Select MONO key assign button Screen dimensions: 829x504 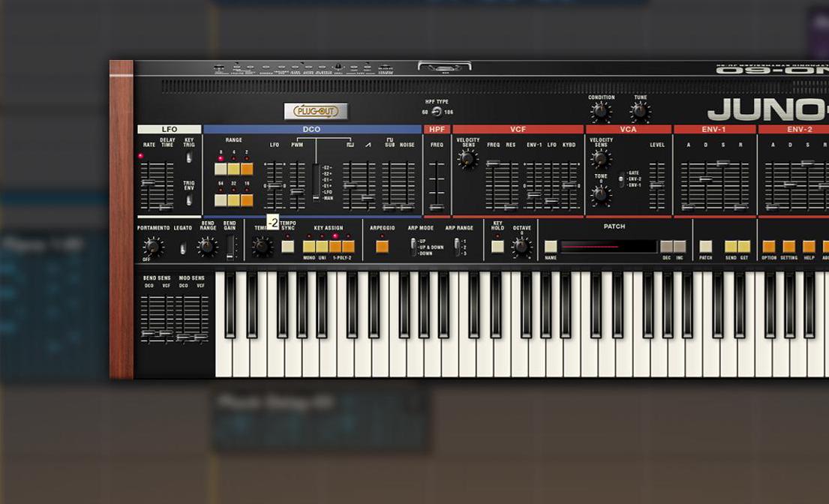click(x=309, y=246)
